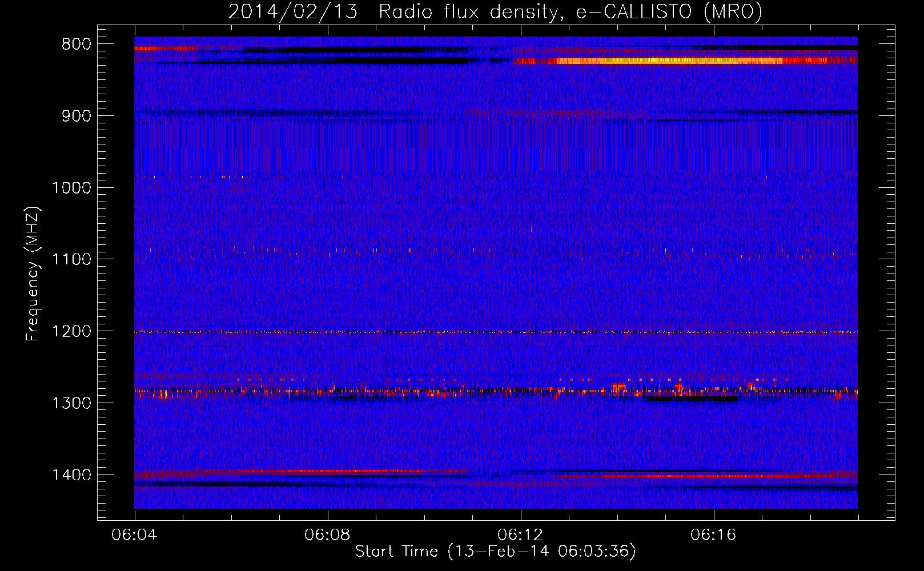This screenshot has height=571, width=924.
Task: Click the 06:16 time tick label
Action: coord(714,535)
